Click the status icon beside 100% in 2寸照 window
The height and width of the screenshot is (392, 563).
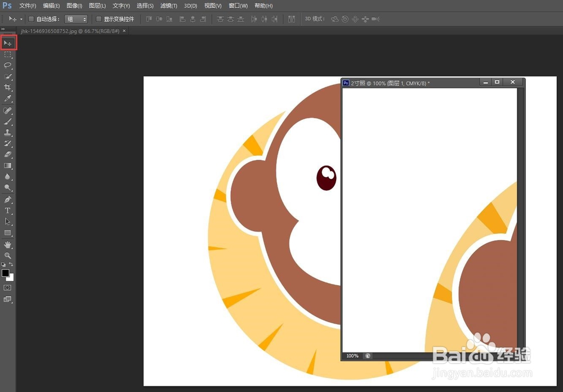point(368,356)
